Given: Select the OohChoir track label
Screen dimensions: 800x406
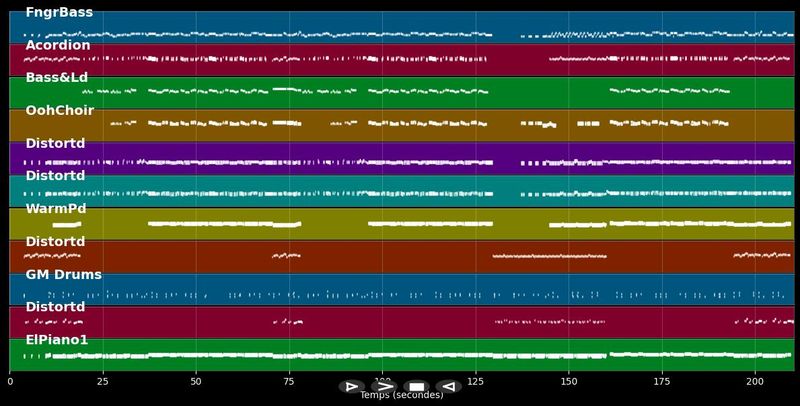Looking at the screenshot, I should (60, 110).
